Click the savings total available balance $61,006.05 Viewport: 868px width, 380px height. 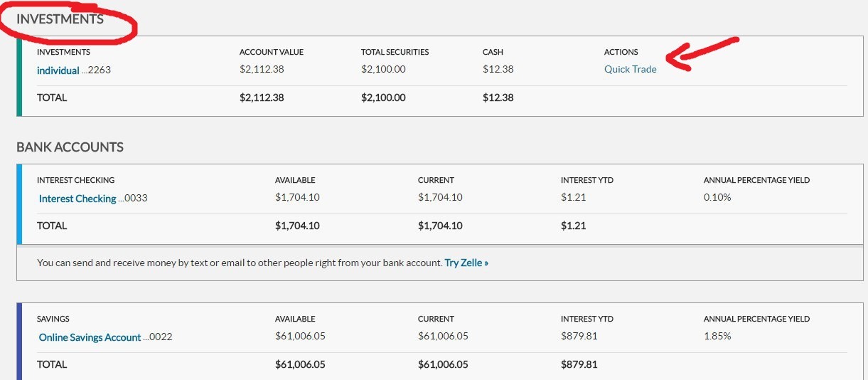300,364
